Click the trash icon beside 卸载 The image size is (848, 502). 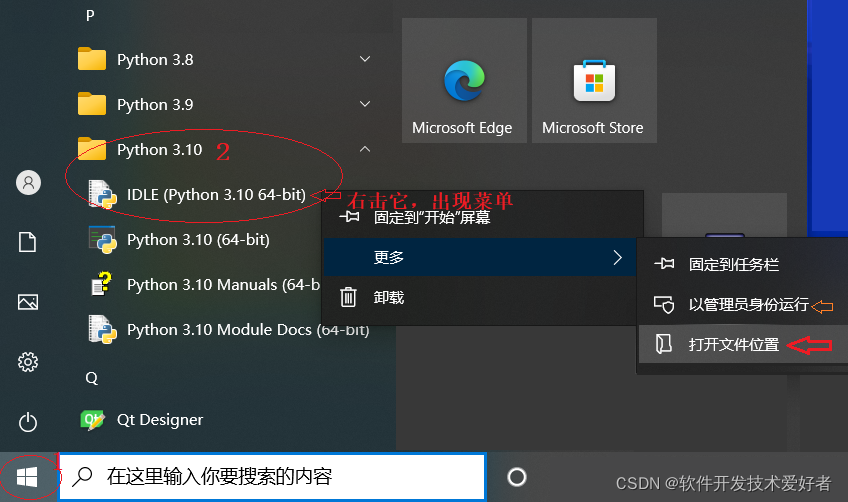(348, 297)
